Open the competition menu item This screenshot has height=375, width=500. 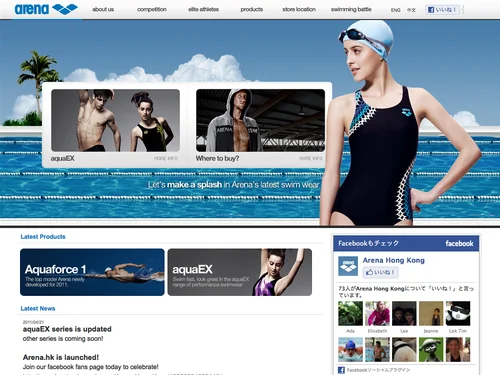coord(152,9)
